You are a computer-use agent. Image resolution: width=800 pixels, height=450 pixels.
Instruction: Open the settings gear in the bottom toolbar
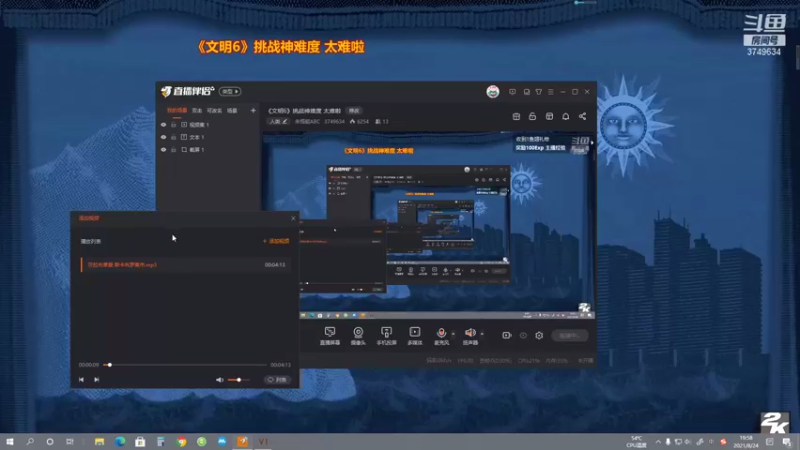[x=539, y=335]
